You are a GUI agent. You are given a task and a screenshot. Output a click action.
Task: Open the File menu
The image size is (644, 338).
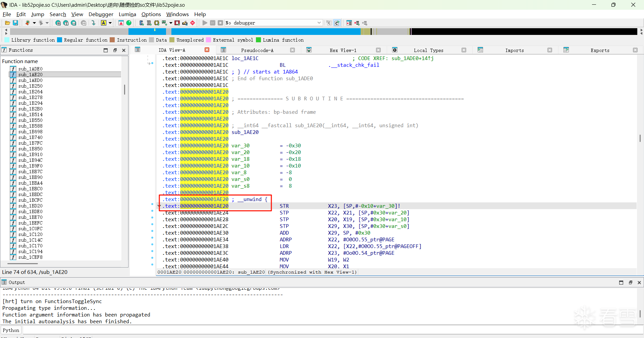point(7,14)
